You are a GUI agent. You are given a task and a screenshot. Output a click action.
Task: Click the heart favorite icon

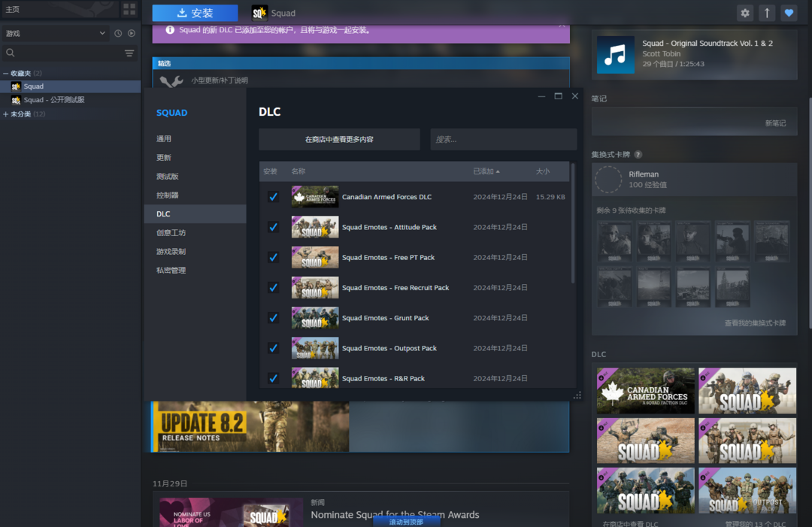click(788, 13)
